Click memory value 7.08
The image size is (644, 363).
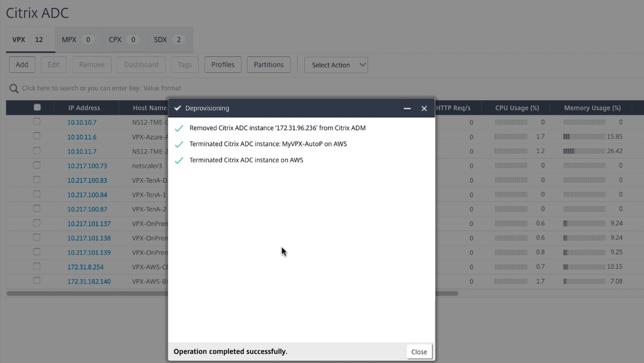pos(616,281)
